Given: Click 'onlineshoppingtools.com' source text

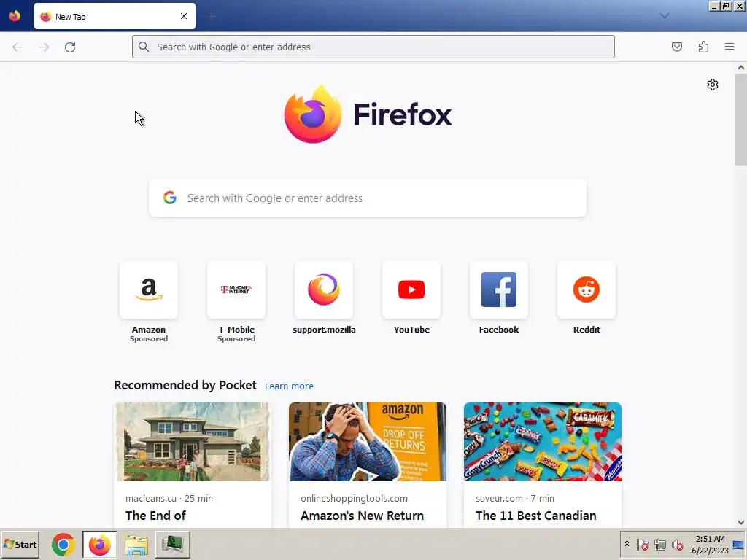Looking at the screenshot, I should tap(354, 499).
